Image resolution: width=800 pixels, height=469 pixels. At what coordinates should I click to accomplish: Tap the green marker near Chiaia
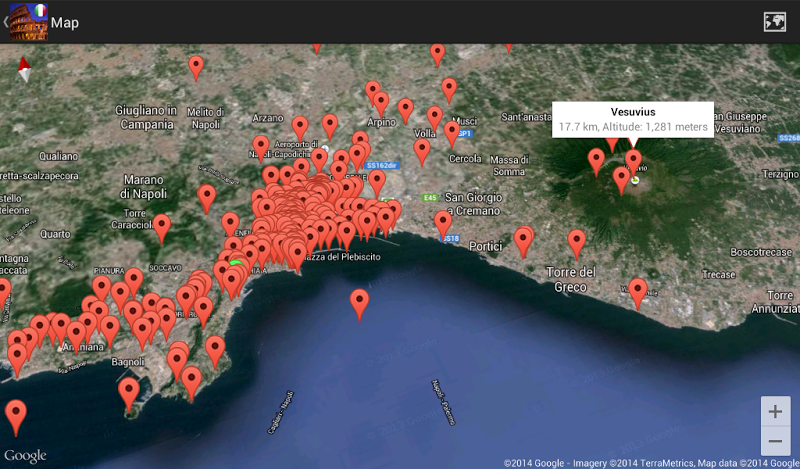236,263
